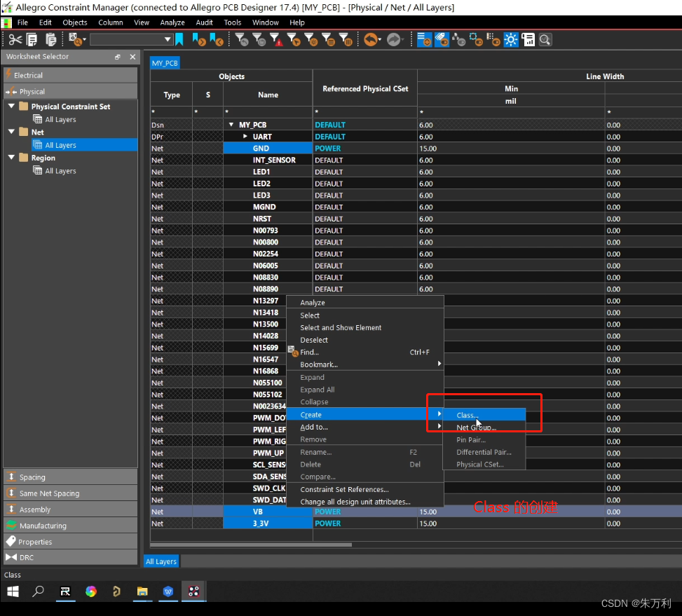Open the Audit menu
The height and width of the screenshot is (616, 682).
click(204, 22)
